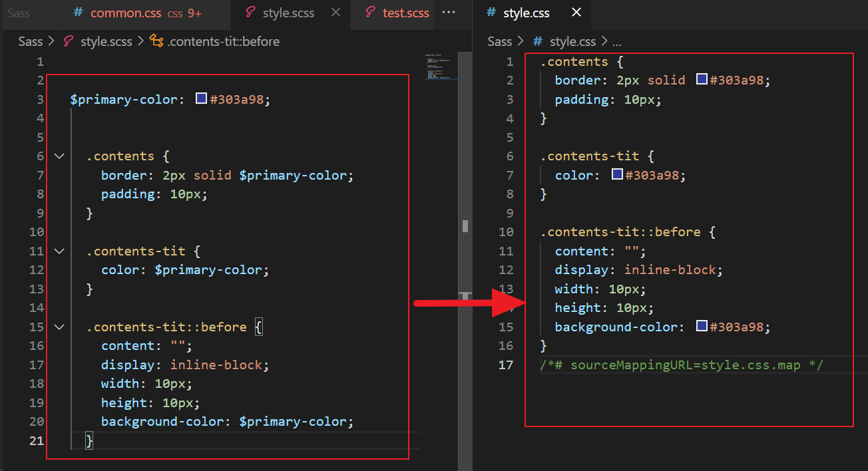The width and height of the screenshot is (868, 471).
Task: Click .contents-tit::before selector in style.css
Action: [620, 232]
